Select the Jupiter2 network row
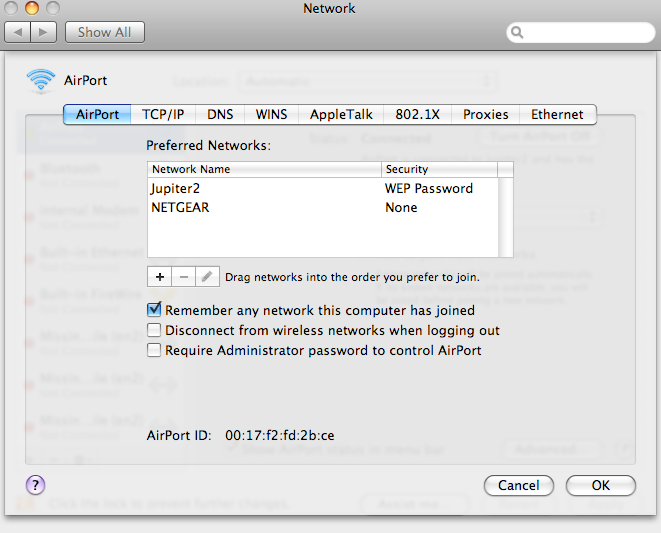 point(265,188)
